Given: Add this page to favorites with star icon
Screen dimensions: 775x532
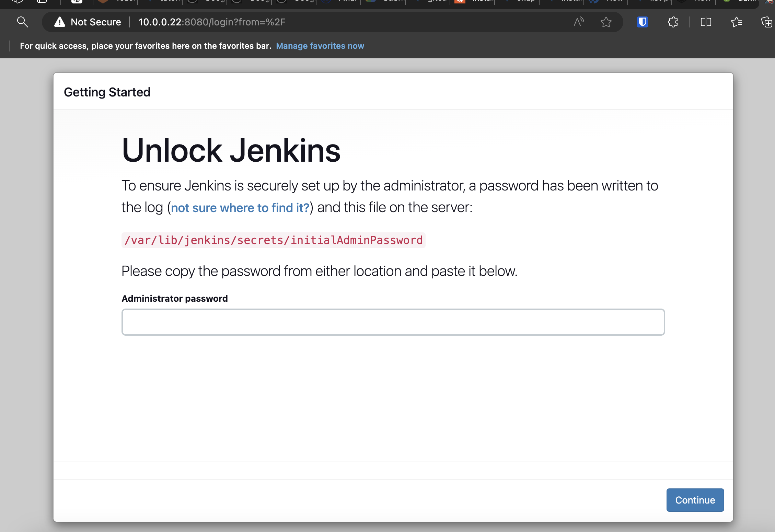Looking at the screenshot, I should click(x=606, y=22).
